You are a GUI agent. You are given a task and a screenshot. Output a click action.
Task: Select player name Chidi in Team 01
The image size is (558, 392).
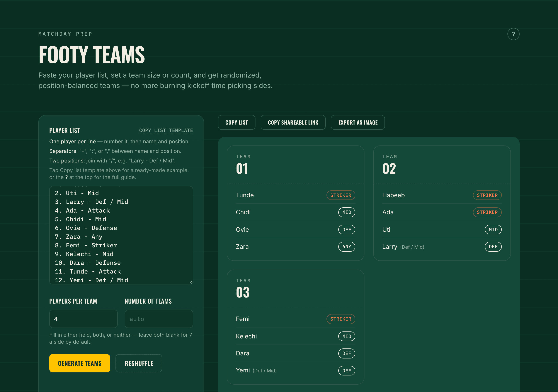point(243,212)
